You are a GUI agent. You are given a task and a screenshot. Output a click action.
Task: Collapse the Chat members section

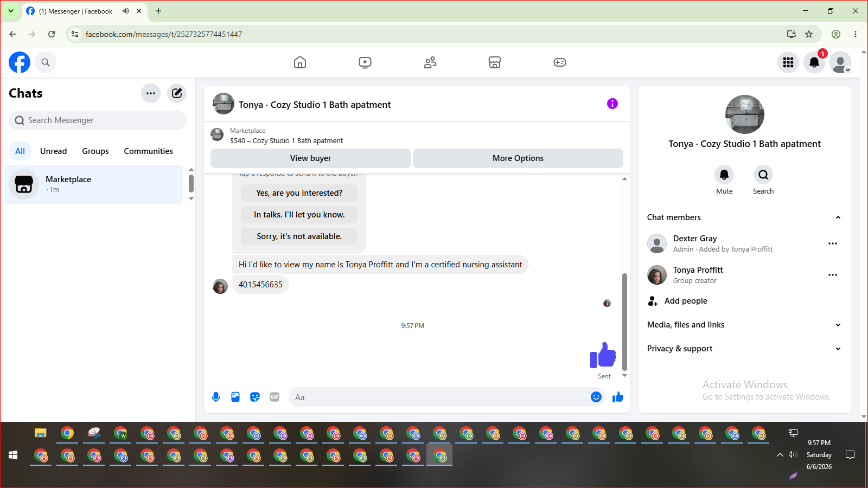pos(745,217)
